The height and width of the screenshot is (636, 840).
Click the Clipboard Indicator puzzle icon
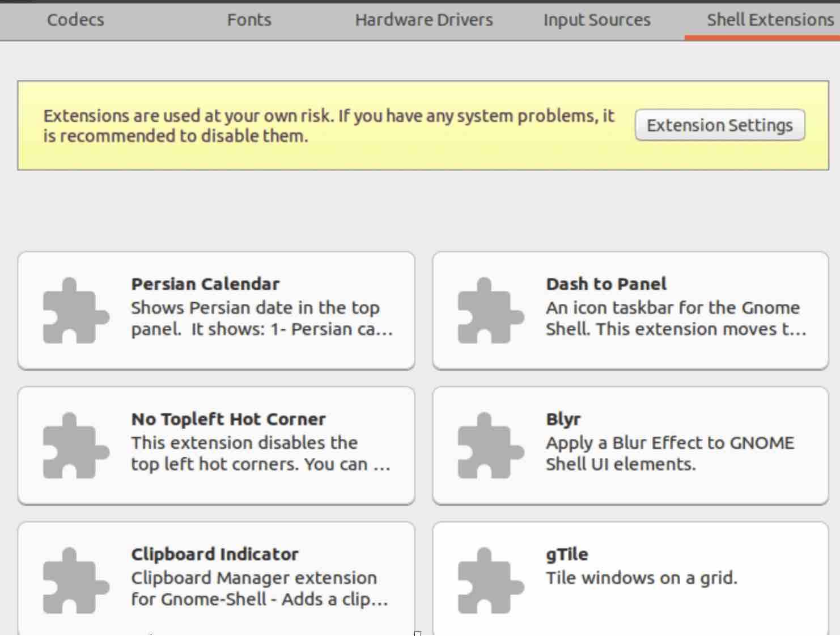click(x=76, y=580)
